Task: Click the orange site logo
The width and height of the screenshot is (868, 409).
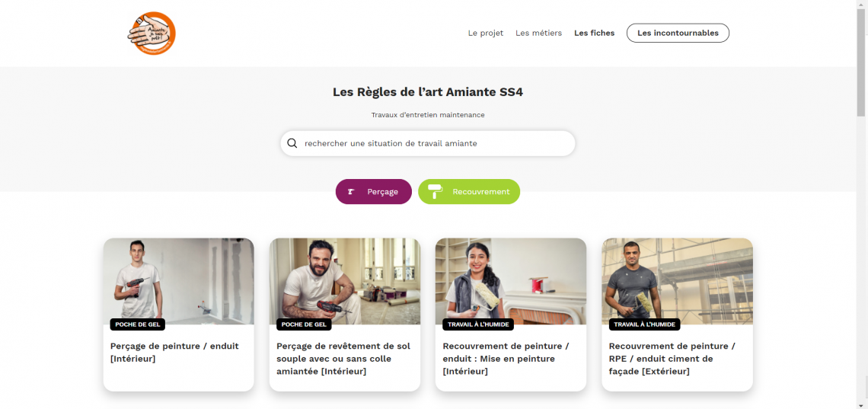Action: coord(152,34)
